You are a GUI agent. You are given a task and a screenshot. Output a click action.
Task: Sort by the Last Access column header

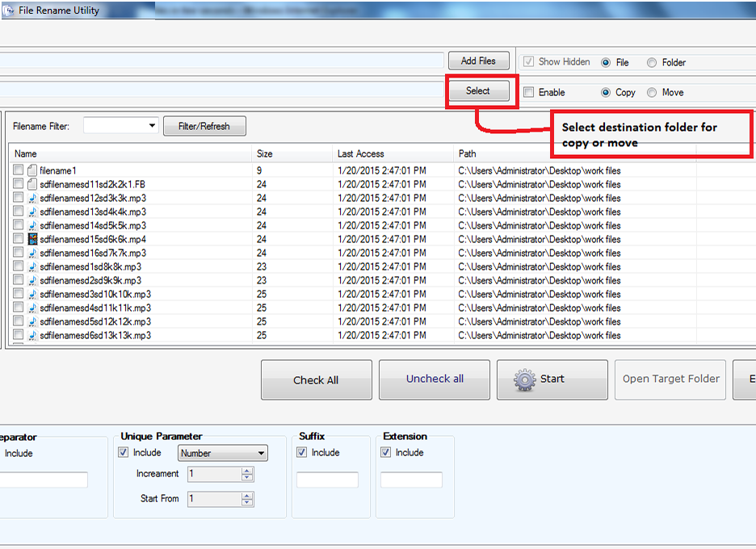point(393,153)
